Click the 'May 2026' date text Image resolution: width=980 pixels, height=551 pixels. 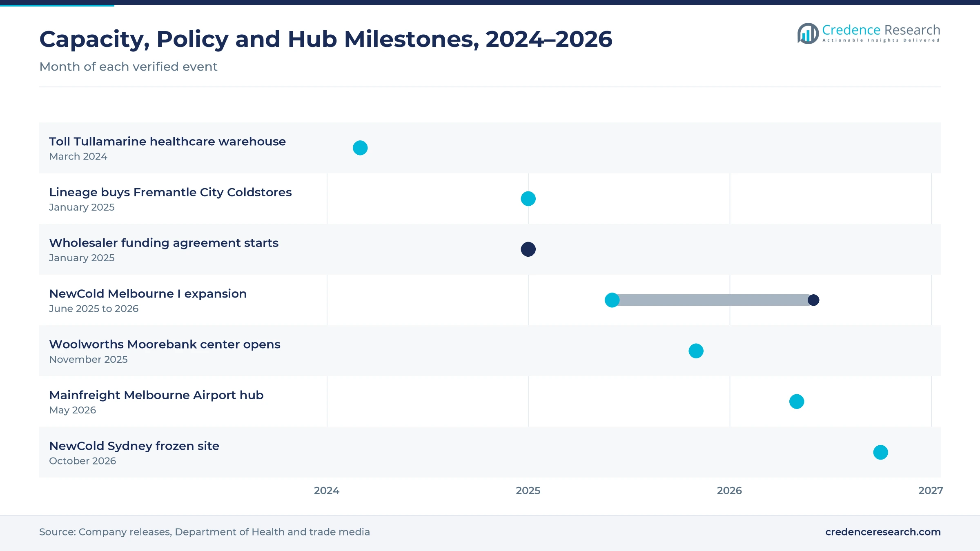point(72,410)
